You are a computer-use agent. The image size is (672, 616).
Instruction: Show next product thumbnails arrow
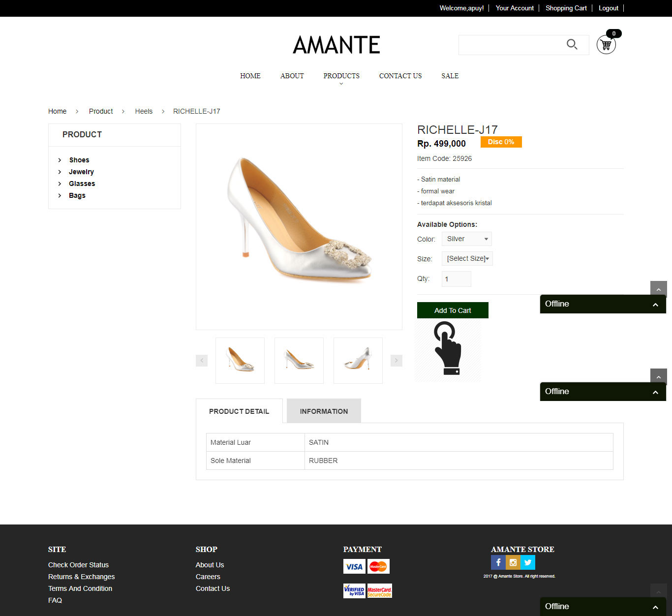[x=397, y=361]
